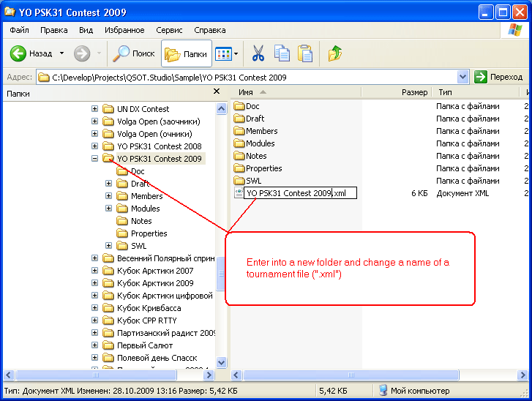Select the Modules folder in file list
Screen dimensions: 532x401
(x=260, y=143)
